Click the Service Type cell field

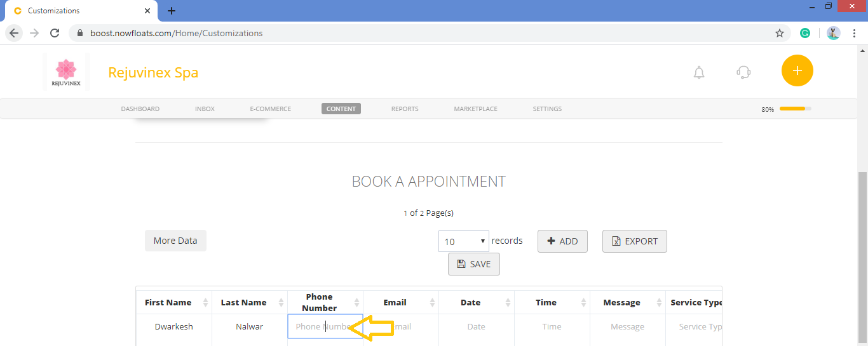[694, 326]
